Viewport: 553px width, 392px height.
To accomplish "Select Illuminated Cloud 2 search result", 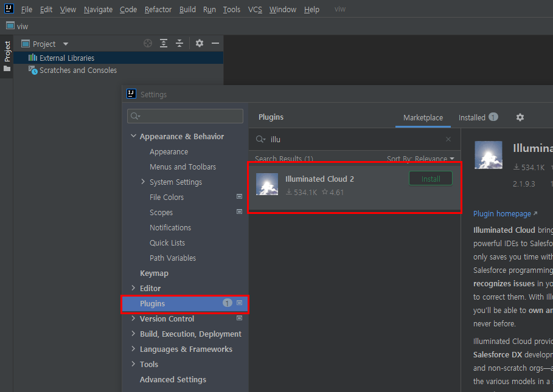I will coord(355,187).
